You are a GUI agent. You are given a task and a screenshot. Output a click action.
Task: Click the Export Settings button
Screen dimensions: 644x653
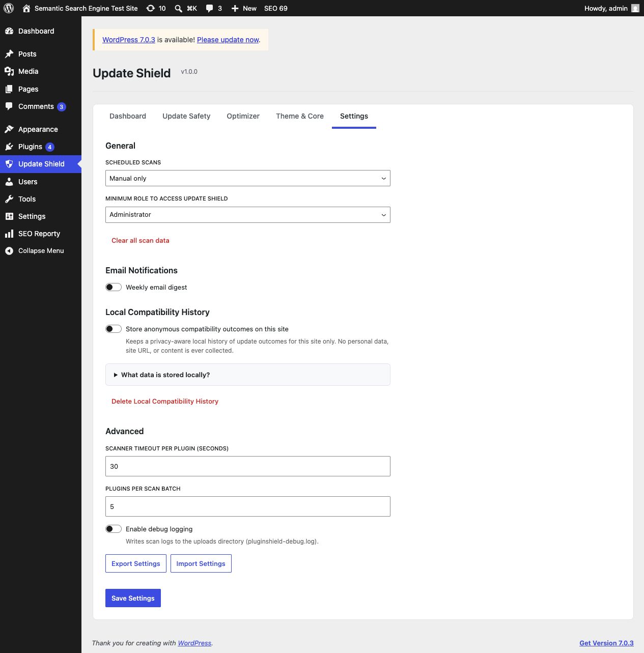point(136,563)
